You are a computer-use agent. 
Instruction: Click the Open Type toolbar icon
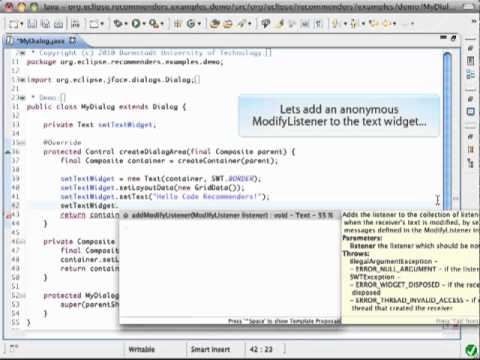tap(215, 24)
